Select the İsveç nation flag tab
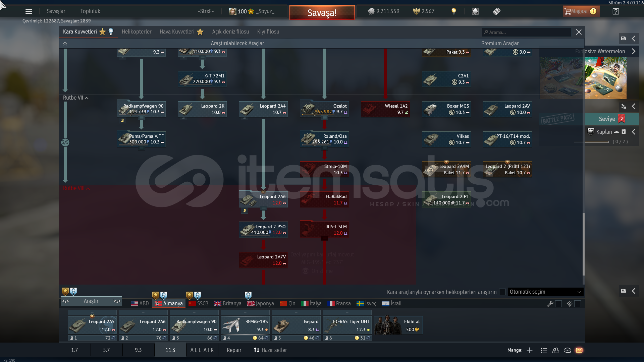Viewport: 644px width, 362px height. tap(366, 303)
